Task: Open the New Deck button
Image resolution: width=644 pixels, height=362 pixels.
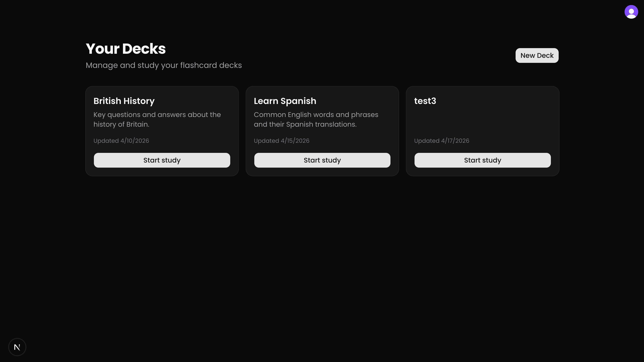Action: (537, 55)
